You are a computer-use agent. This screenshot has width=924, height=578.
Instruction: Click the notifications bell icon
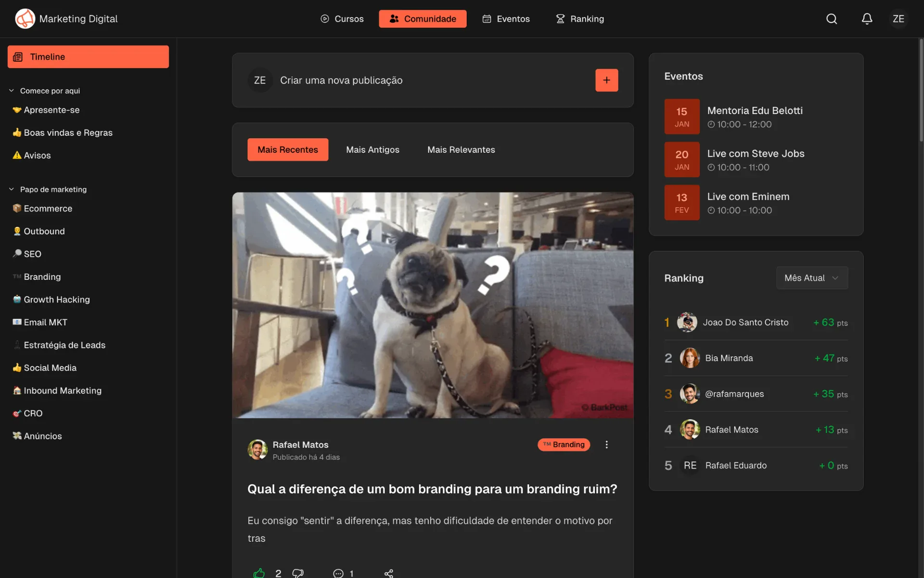867,19
